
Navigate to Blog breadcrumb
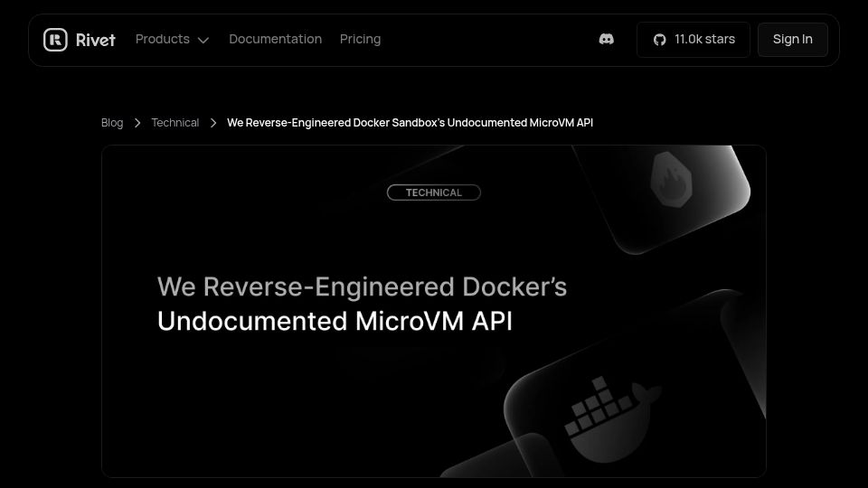[x=112, y=123]
